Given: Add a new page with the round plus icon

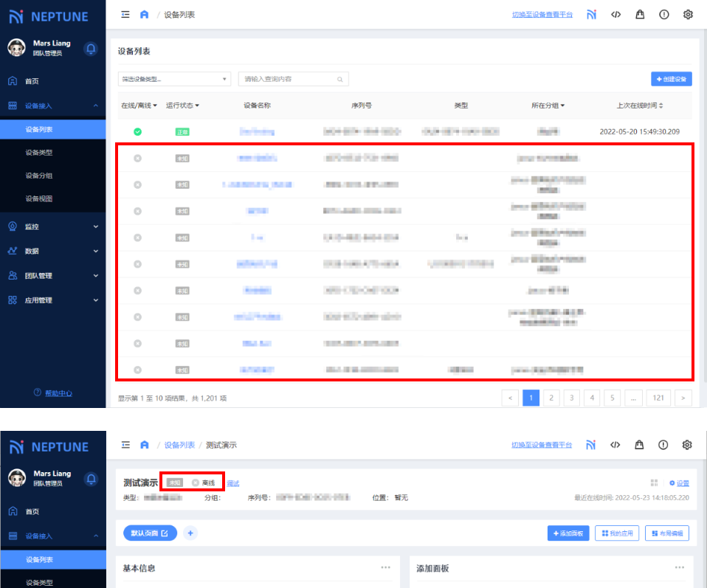Looking at the screenshot, I should (x=190, y=533).
